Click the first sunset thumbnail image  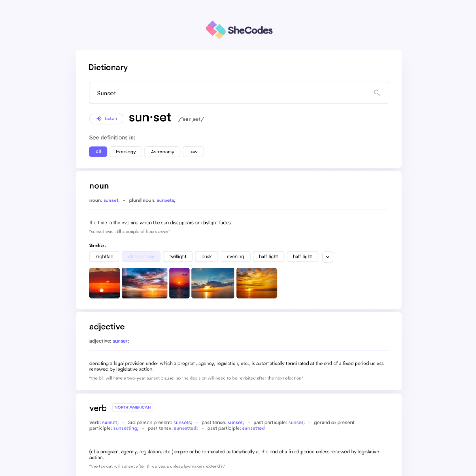(x=104, y=283)
